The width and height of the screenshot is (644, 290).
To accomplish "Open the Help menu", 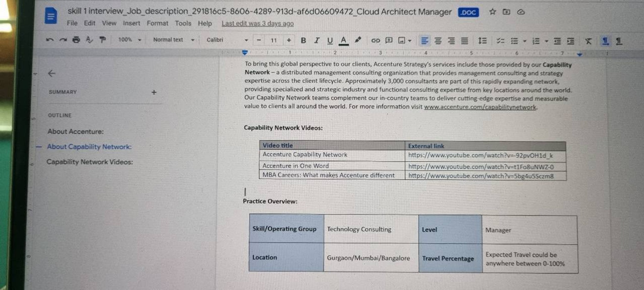I will coord(205,24).
